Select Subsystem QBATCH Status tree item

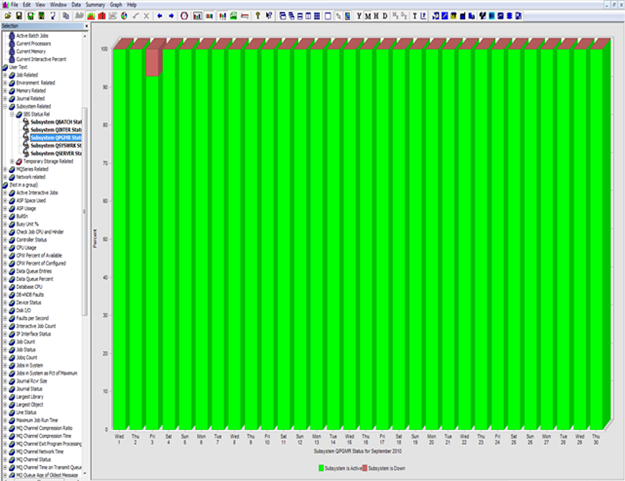point(56,122)
